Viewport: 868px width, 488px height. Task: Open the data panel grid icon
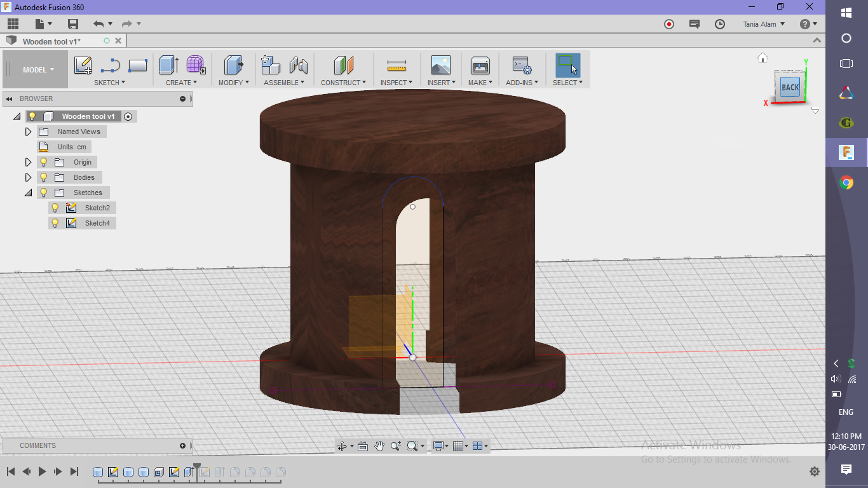point(13,24)
